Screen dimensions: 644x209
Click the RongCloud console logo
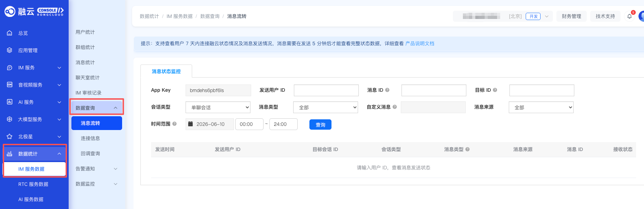click(34, 12)
